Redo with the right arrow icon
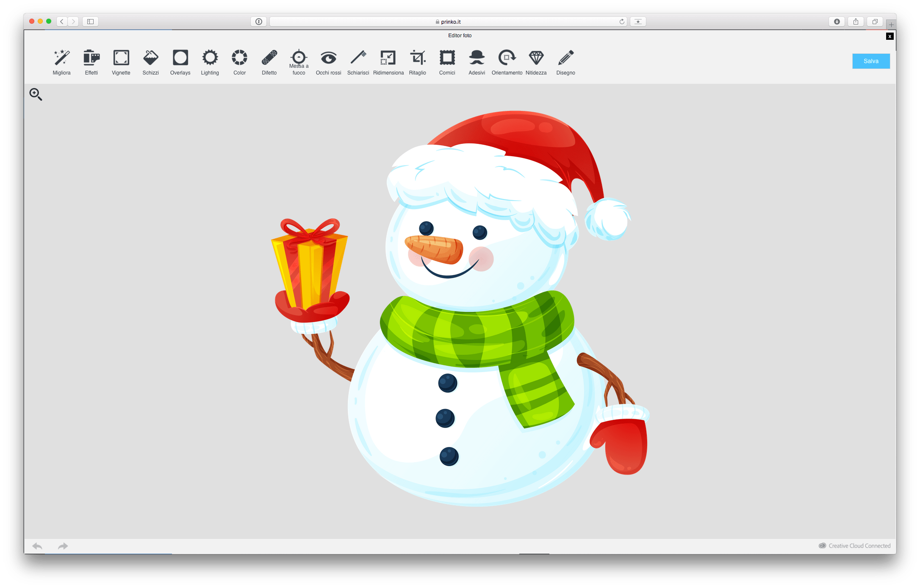The width and height of the screenshot is (920, 588). tap(63, 546)
